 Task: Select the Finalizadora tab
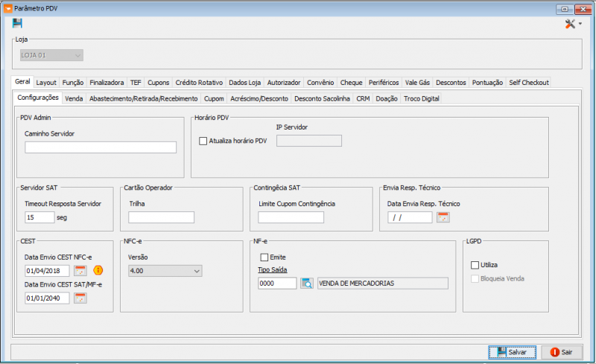click(107, 83)
